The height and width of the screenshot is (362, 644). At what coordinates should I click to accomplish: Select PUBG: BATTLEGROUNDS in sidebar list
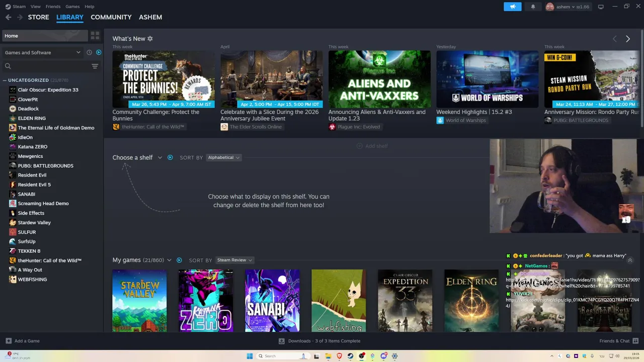pyautogui.click(x=46, y=165)
